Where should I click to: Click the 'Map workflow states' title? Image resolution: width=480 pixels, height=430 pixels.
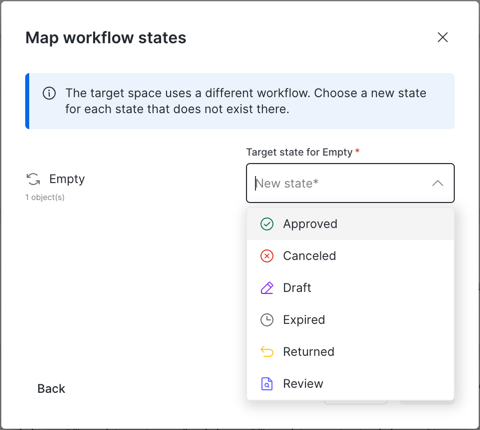(x=106, y=38)
